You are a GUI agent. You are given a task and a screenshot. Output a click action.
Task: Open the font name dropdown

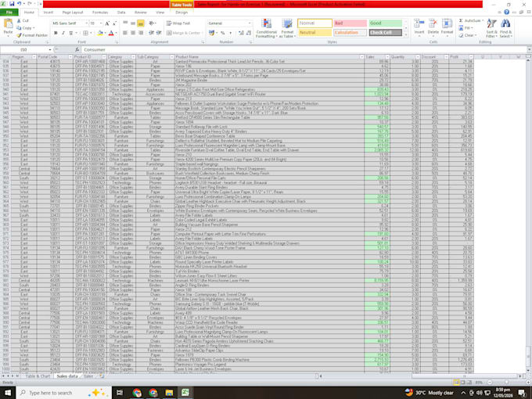pos(86,23)
